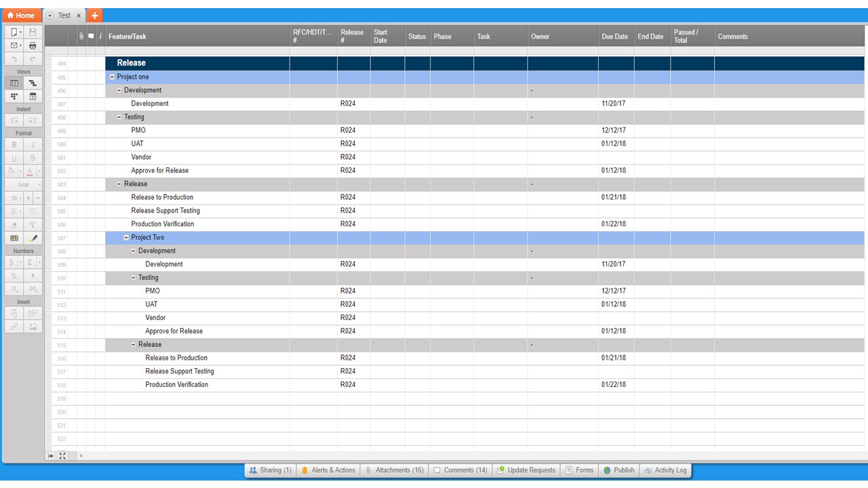Select the 'Approve for Release' cell in row 502

[x=197, y=171]
